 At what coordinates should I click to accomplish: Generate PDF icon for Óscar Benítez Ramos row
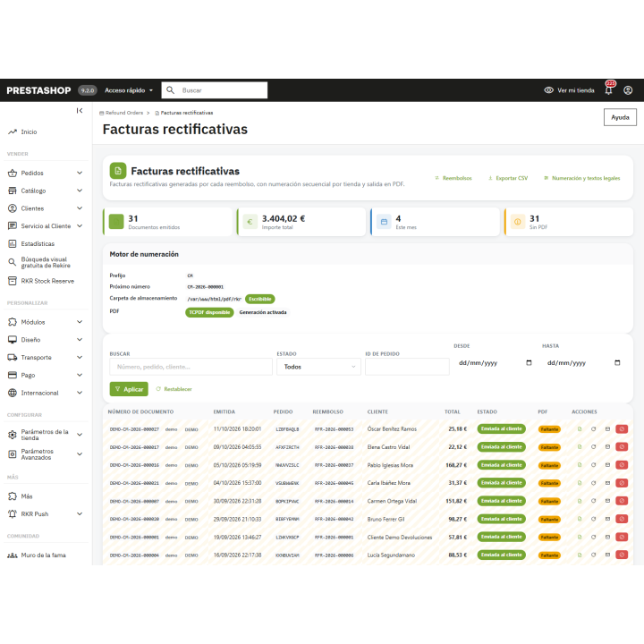(x=580, y=428)
